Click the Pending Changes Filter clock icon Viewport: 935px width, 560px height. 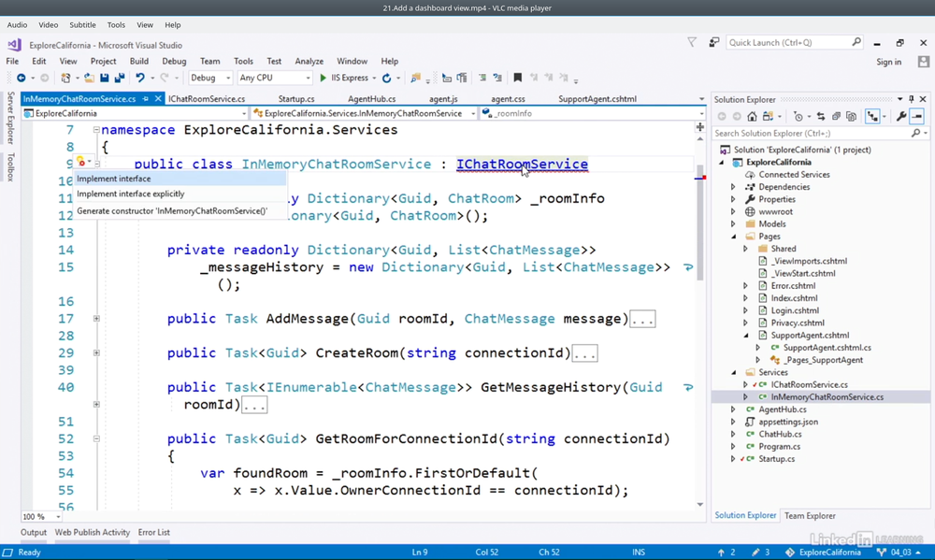798,116
